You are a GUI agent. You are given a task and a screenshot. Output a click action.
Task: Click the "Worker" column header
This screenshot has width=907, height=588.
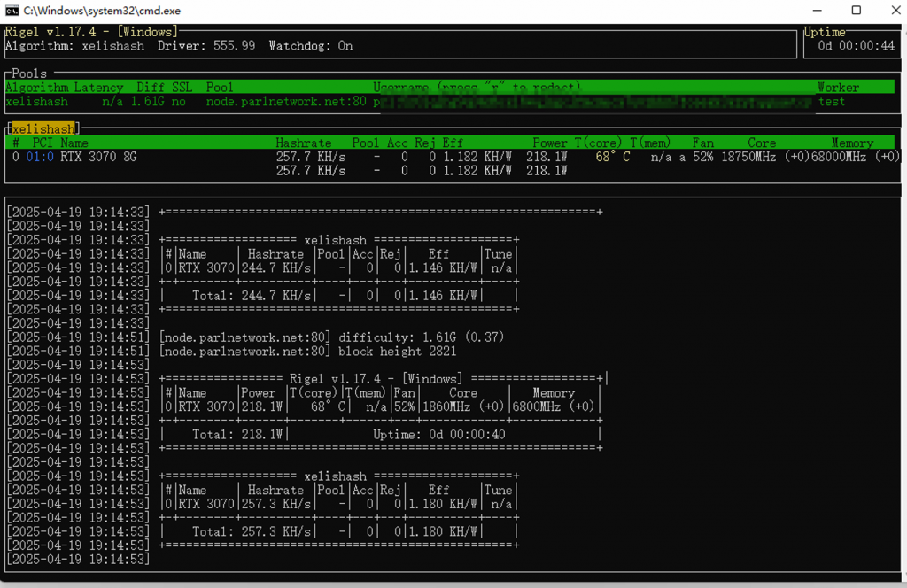[x=838, y=88]
